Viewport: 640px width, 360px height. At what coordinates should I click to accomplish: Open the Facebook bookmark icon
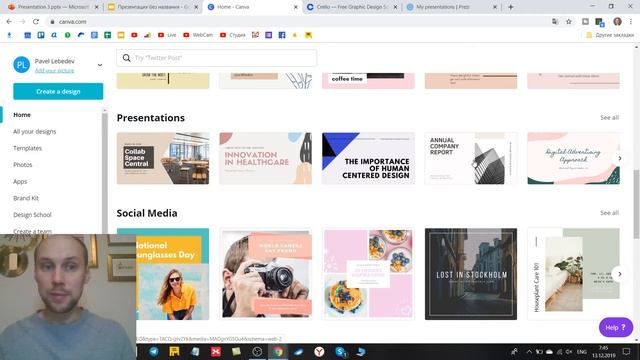[x=282, y=35]
